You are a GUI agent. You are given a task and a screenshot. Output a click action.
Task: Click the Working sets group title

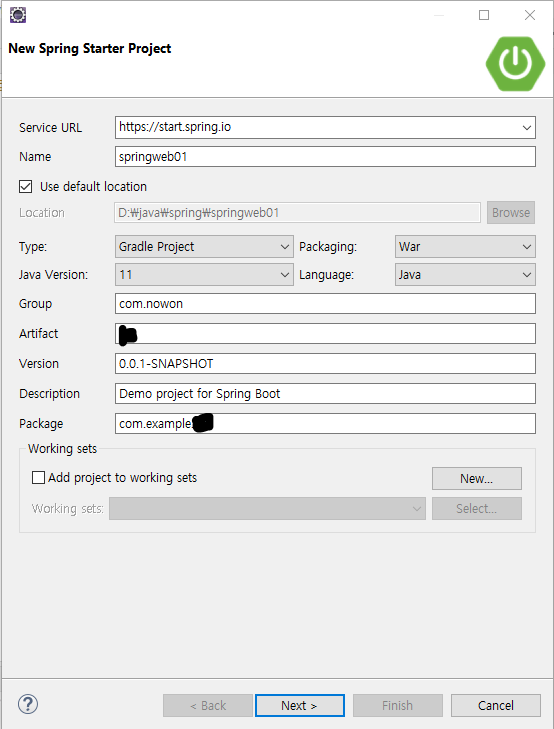tap(62, 449)
